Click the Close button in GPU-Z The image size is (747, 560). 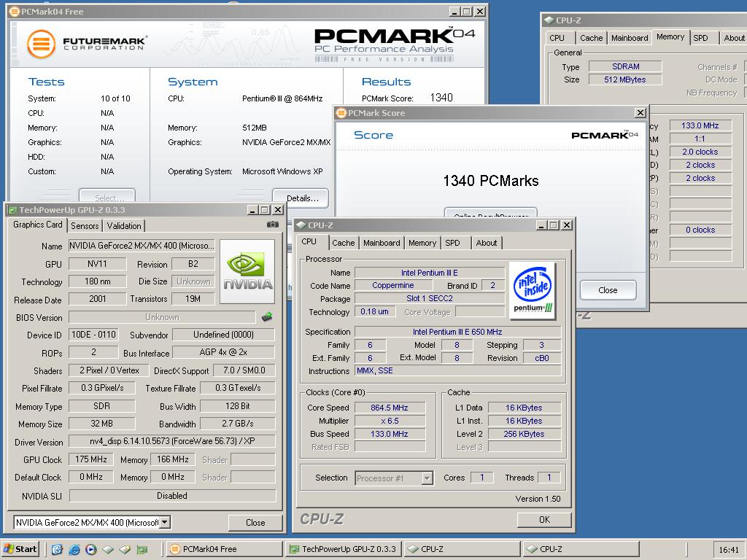click(x=255, y=522)
